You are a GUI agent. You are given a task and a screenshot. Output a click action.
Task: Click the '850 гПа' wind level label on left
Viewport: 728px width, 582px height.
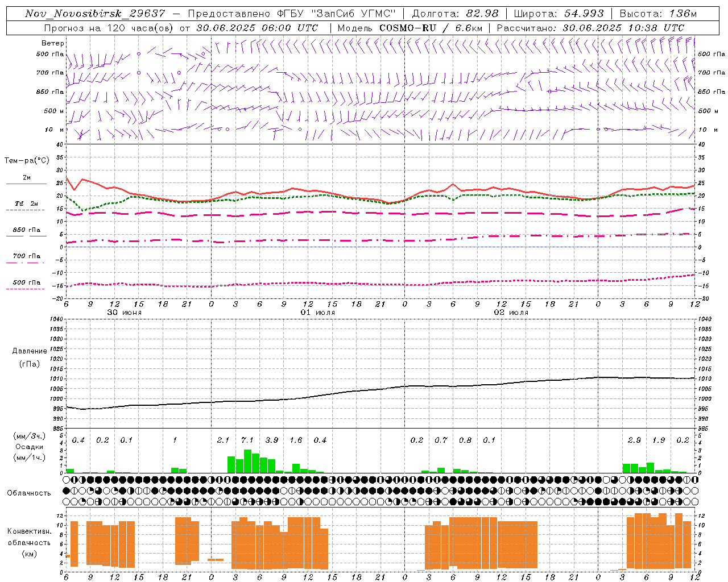50,92
